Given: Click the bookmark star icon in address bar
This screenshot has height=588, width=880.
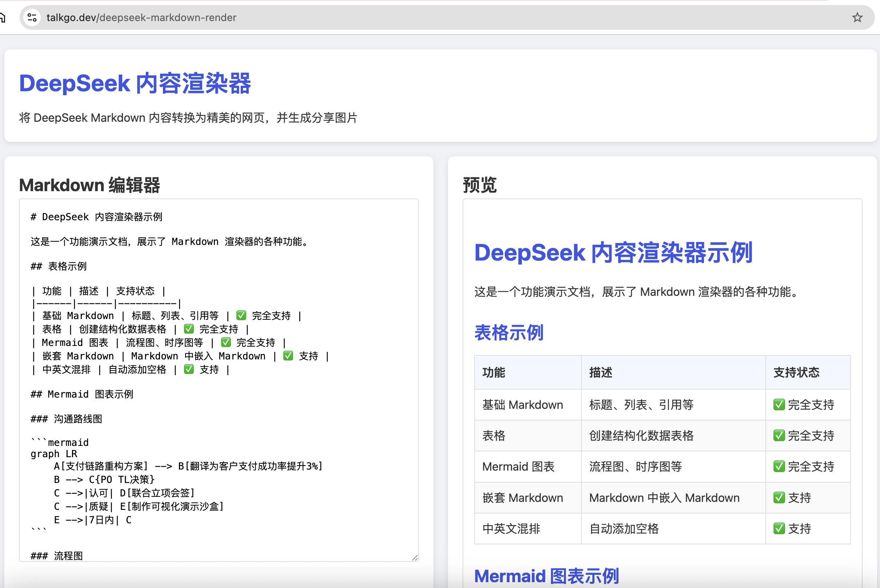Looking at the screenshot, I should point(857,17).
